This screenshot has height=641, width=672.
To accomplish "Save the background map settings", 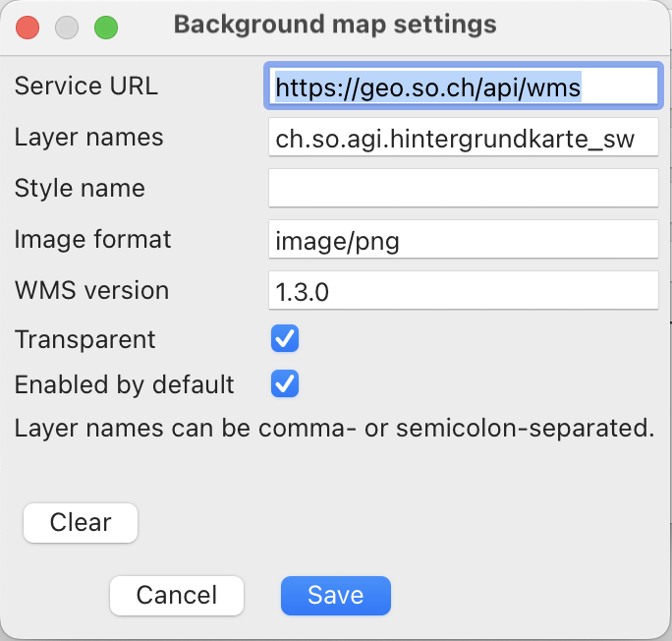I will (x=336, y=595).
